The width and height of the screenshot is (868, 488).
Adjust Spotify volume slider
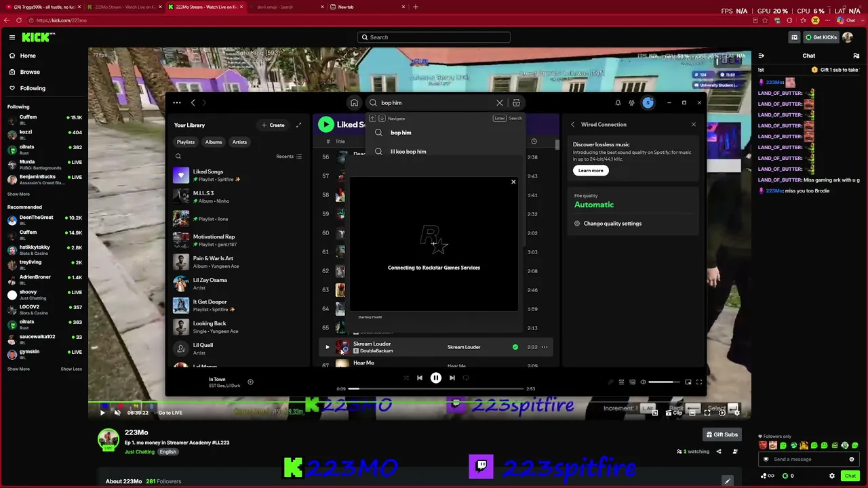tap(664, 382)
